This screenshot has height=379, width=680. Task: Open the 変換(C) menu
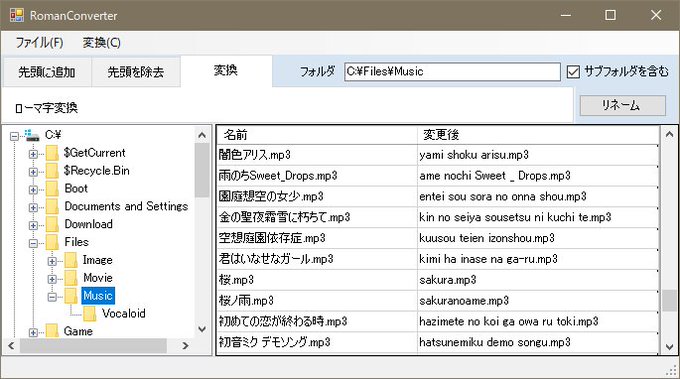click(101, 42)
